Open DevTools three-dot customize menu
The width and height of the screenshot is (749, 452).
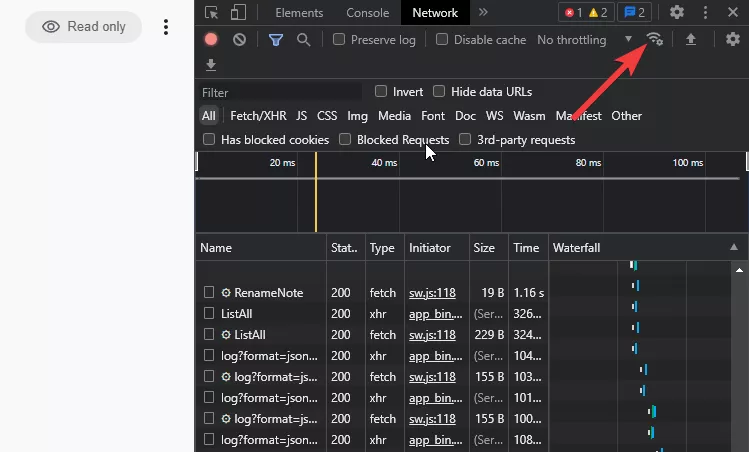pyautogui.click(x=706, y=12)
